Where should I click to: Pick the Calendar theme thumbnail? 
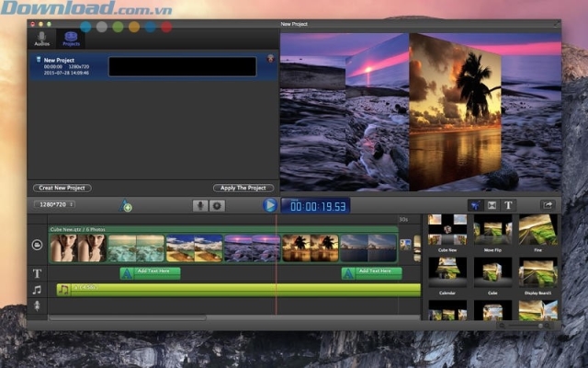447,273
